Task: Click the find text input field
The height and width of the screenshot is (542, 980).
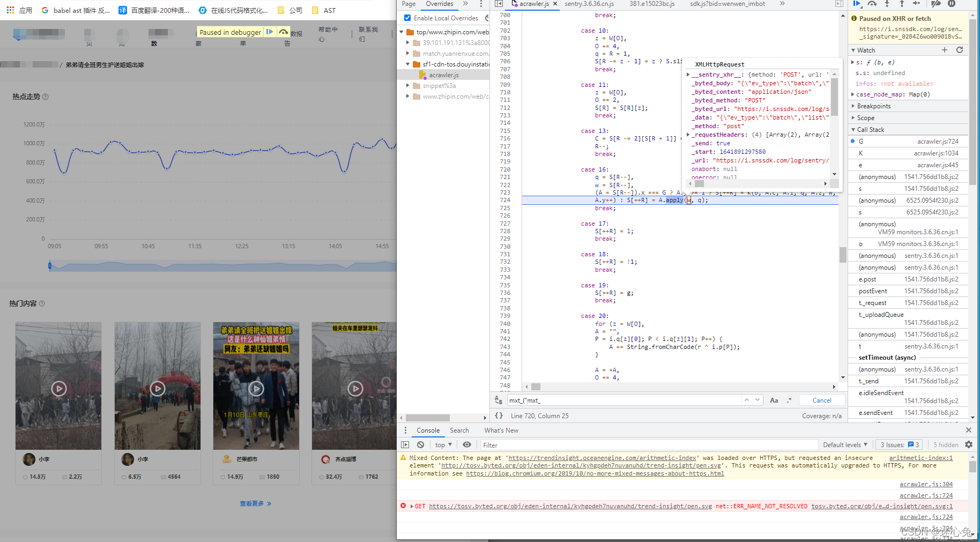Action: point(624,400)
